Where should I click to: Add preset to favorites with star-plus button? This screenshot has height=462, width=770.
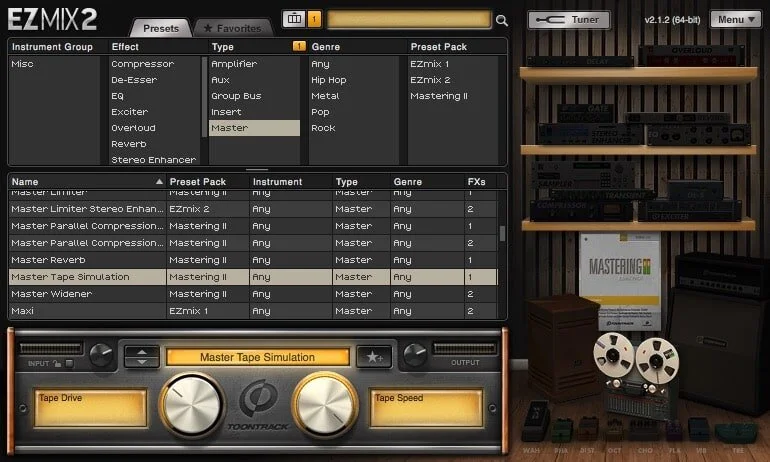tap(374, 357)
